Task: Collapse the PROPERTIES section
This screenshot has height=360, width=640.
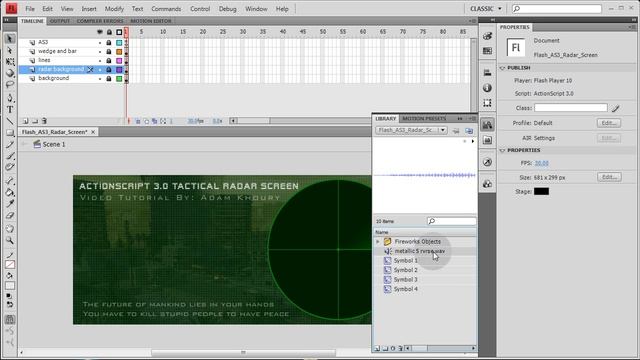Action: [502, 151]
